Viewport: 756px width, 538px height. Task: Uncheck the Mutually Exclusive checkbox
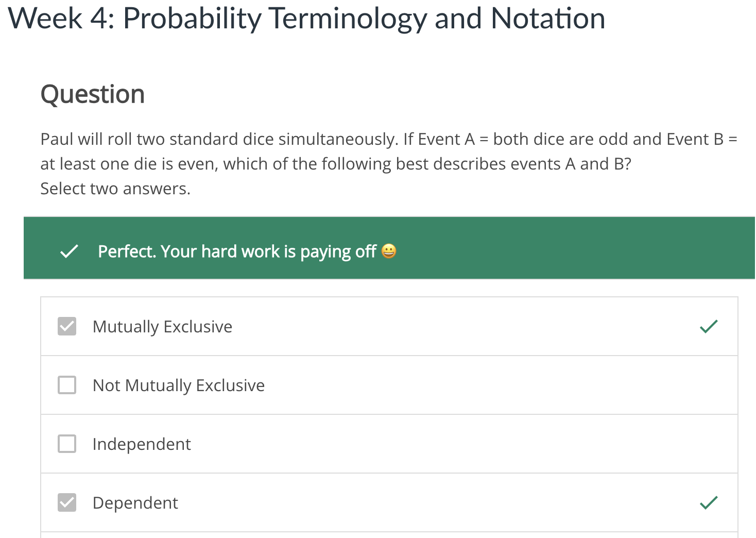tap(67, 326)
